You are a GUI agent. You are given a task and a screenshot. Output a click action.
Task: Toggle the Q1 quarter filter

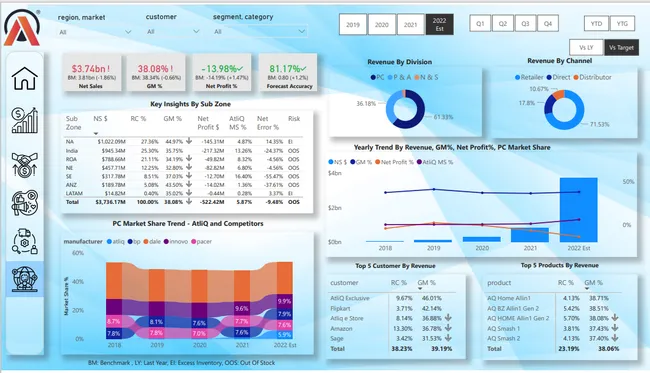coord(480,24)
